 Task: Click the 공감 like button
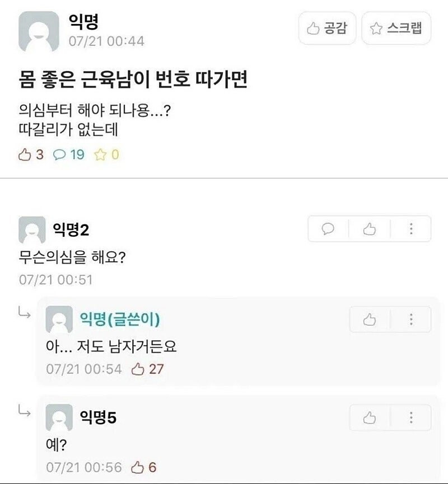[328, 29]
